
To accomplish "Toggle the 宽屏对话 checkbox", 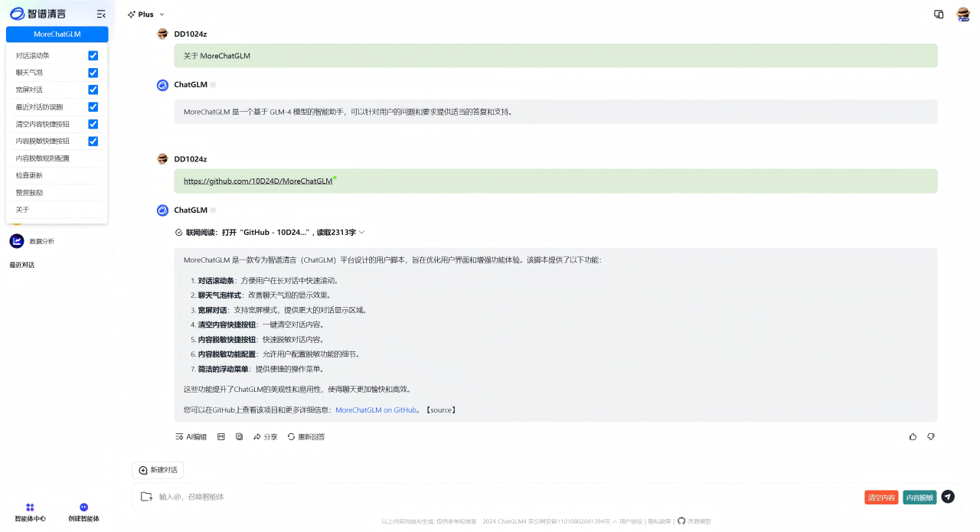I will (93, 90).
